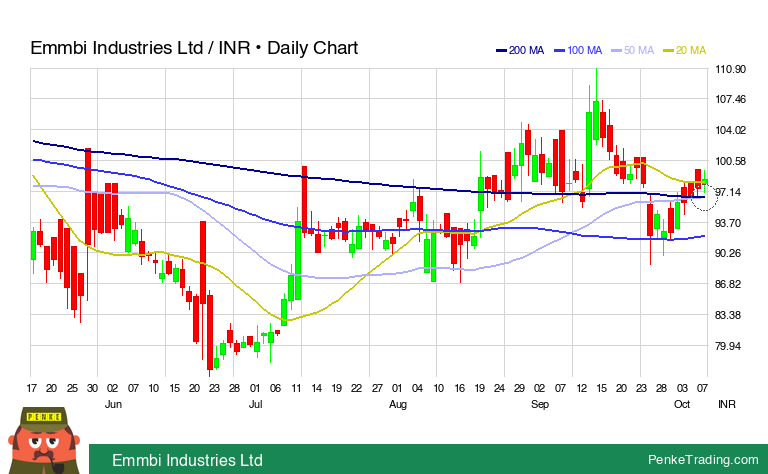Image resolution: width=768 pixels, height=474 pixels.
Task: Click the date label 06 on the time axis
Action: (x=275, y=388)
